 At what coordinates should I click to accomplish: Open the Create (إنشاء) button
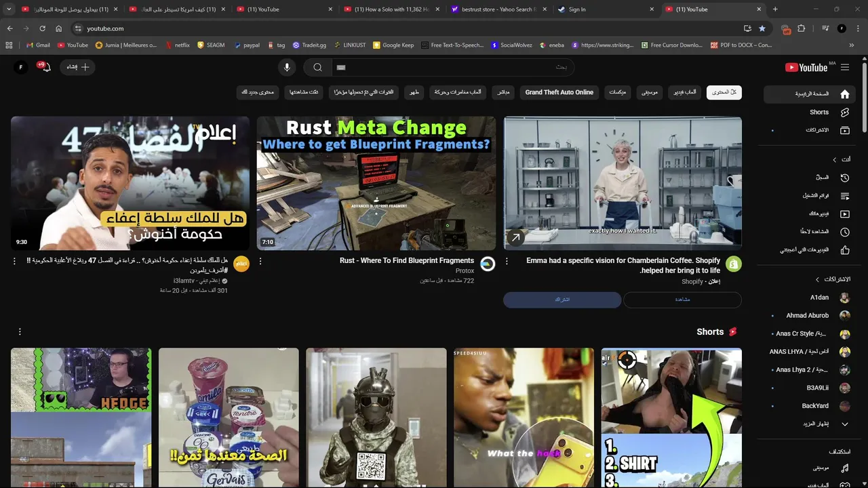click(x=78, y=67)
